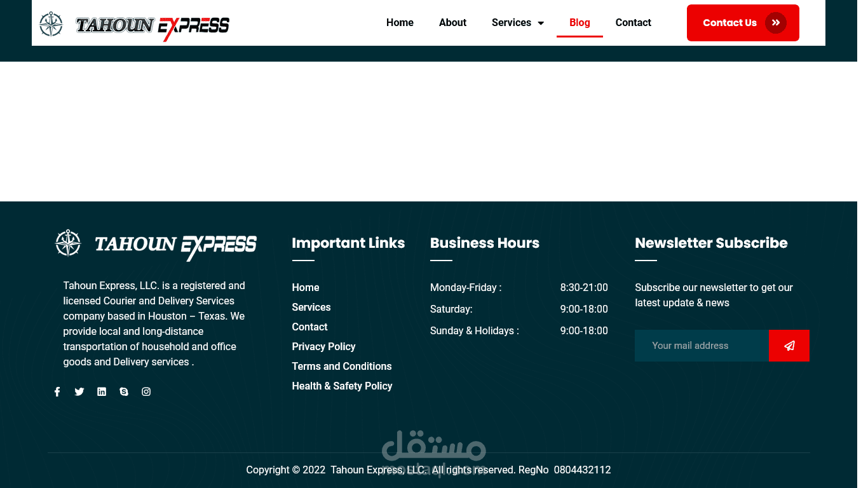The width and height of the screenshot is (868, 488).
Task: Open the Facebook social icon in footer
Action: [x=57, y=392]
